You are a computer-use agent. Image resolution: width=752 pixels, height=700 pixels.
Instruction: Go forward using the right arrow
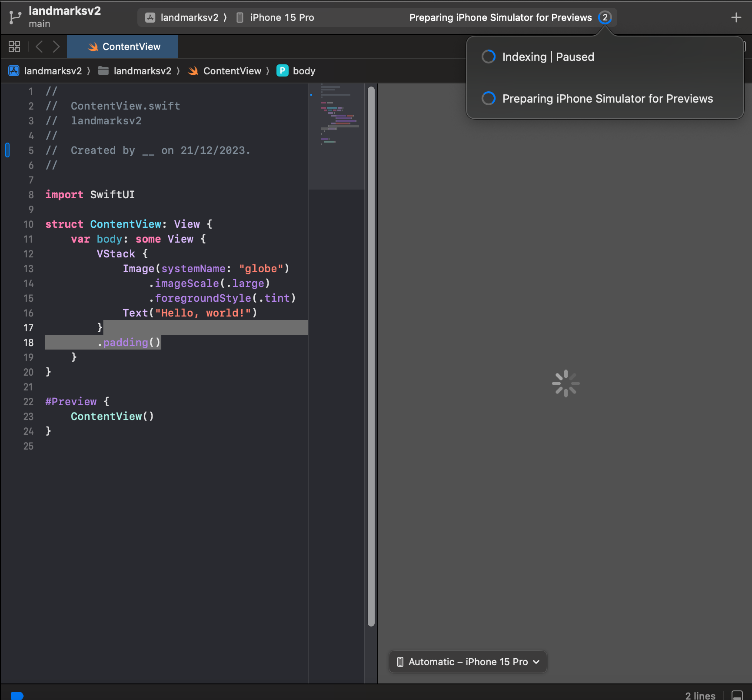tap(56, 47)
